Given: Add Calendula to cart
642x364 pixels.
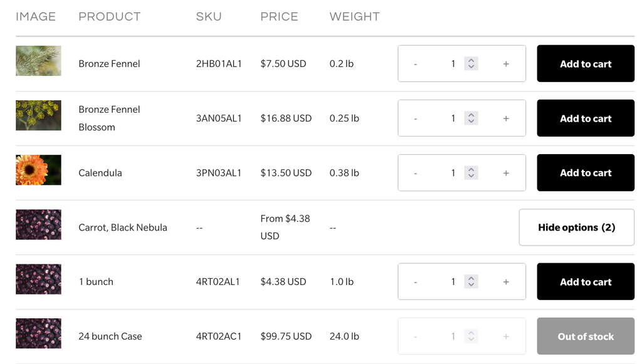Looking at the screenshot, I should tap(586, 173).
